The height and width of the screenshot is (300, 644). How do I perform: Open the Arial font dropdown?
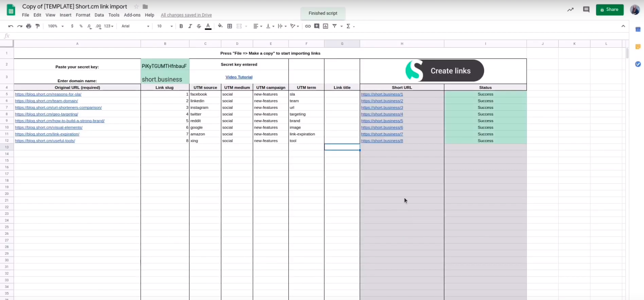[135, 26]
